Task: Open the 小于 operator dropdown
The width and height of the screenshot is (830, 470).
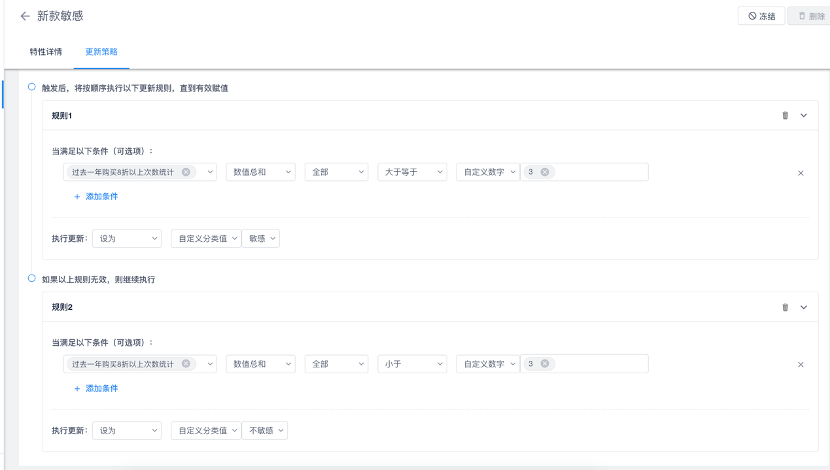Action: [412, 364]
